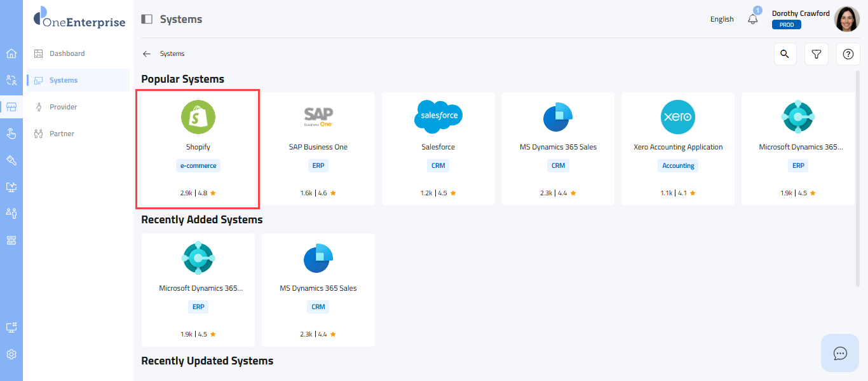Open settings gear in left rail

(x=11, y=354)
